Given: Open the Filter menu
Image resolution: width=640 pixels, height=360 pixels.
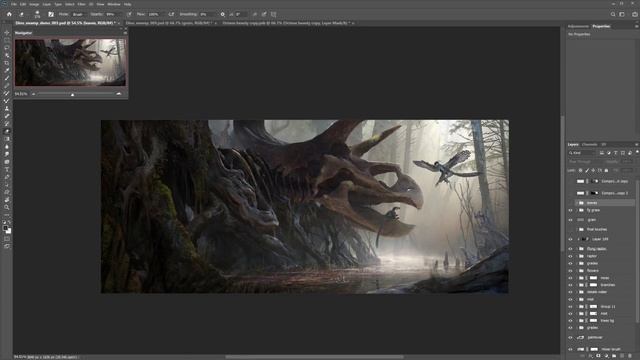Looking at the screenshot, I should pyautogui.click(x=82, y=4).
